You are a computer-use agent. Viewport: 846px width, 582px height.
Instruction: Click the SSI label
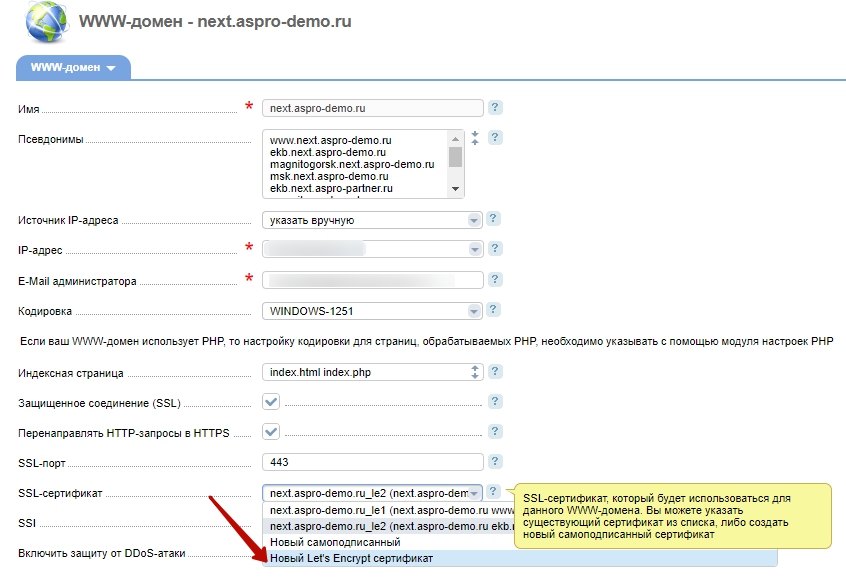[27, 523]
